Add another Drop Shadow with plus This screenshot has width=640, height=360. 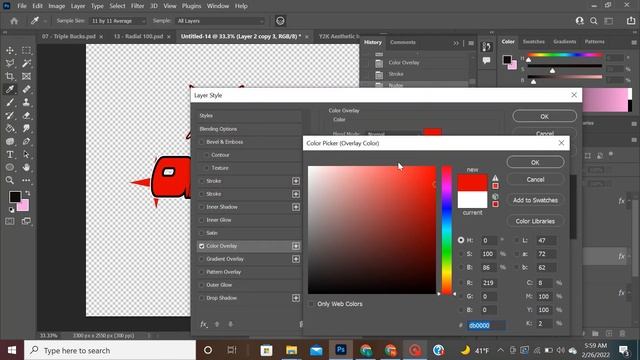coord(296,298)
